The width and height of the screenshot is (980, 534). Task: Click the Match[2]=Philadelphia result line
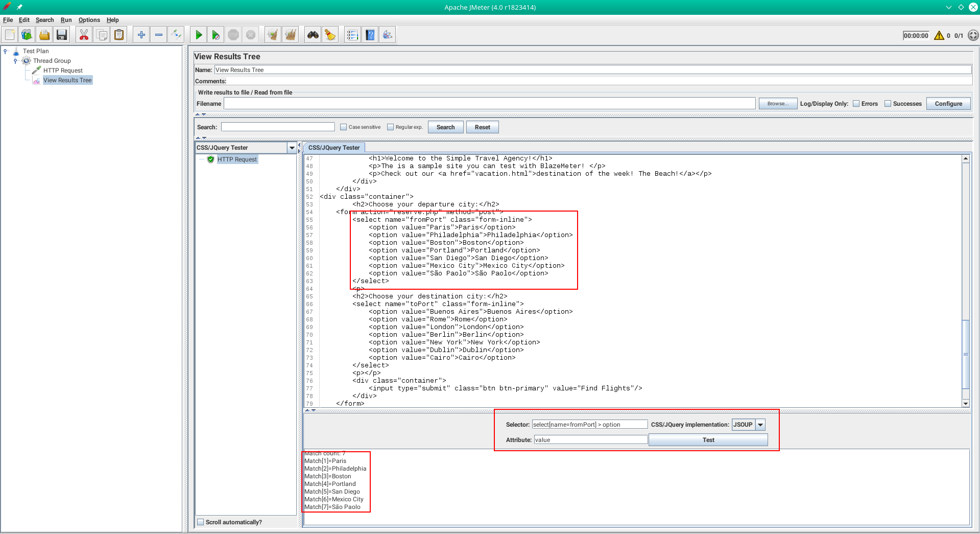(336, 469)
